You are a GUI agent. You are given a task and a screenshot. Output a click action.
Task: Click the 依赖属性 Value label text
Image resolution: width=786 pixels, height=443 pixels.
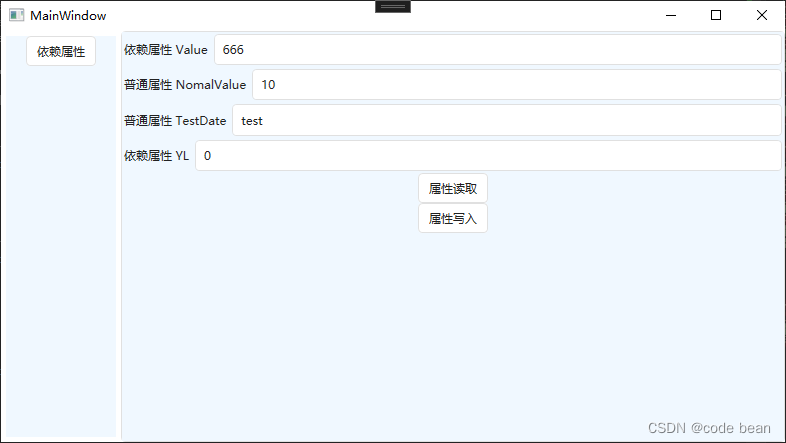pyautogui.click(x=166, y=50)
